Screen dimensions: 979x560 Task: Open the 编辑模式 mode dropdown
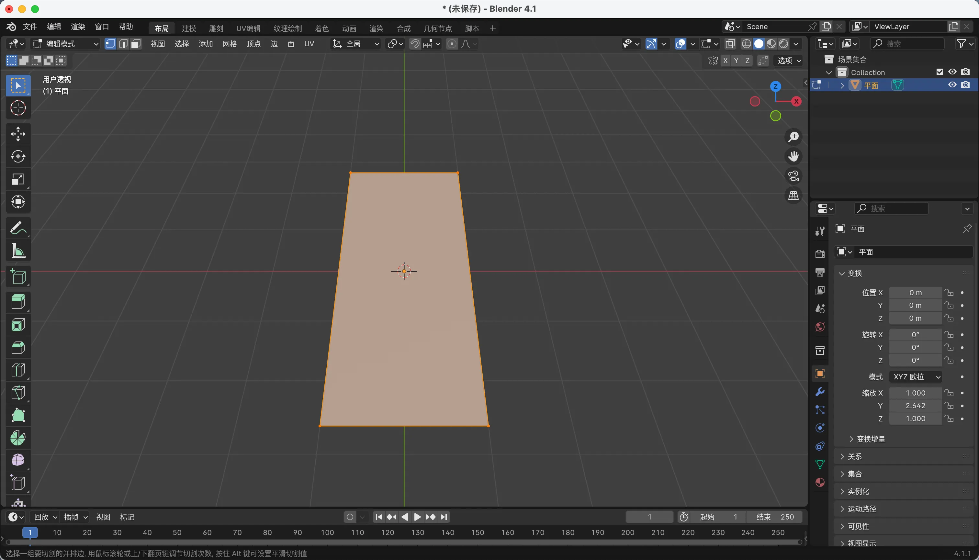[x=65, y=44]
